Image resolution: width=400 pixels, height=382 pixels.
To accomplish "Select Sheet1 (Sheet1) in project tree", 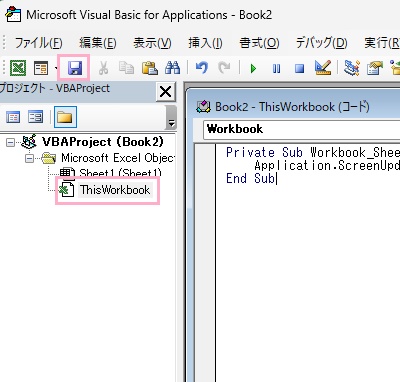I will [x=120, y=173].
